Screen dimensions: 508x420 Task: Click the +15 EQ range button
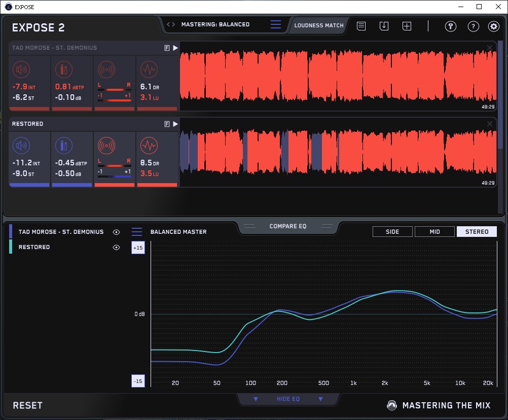(137, 248)
